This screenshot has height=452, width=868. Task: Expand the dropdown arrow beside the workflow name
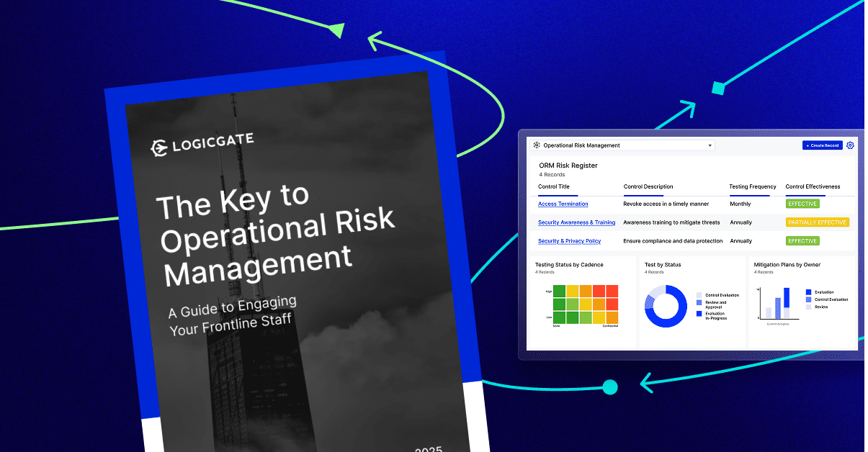tap(710, 145)
